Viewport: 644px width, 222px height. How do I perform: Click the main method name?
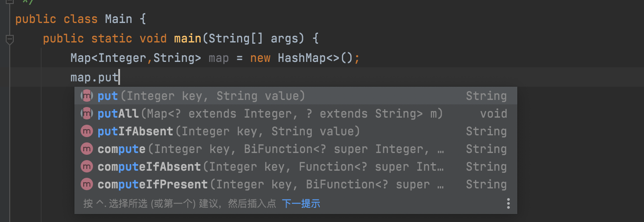click(187, 38)
